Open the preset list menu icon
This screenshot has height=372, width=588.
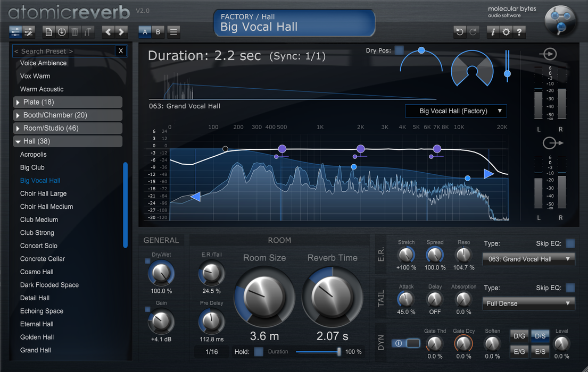point(173,32)
